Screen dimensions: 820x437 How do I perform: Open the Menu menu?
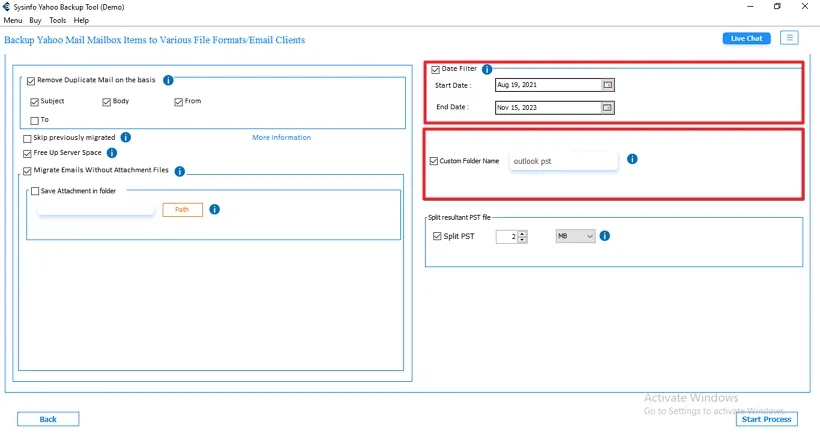[x=13, y=20]
